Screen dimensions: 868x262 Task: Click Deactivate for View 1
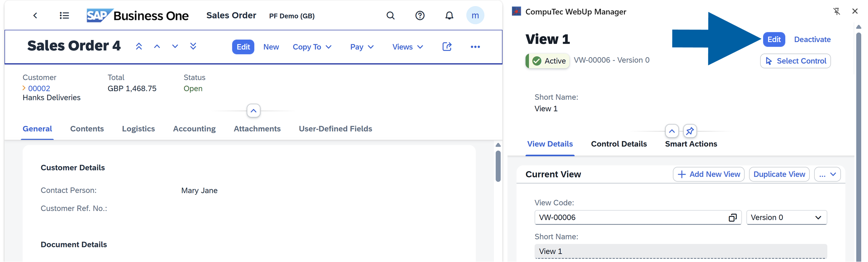click(x=812, y=40)
